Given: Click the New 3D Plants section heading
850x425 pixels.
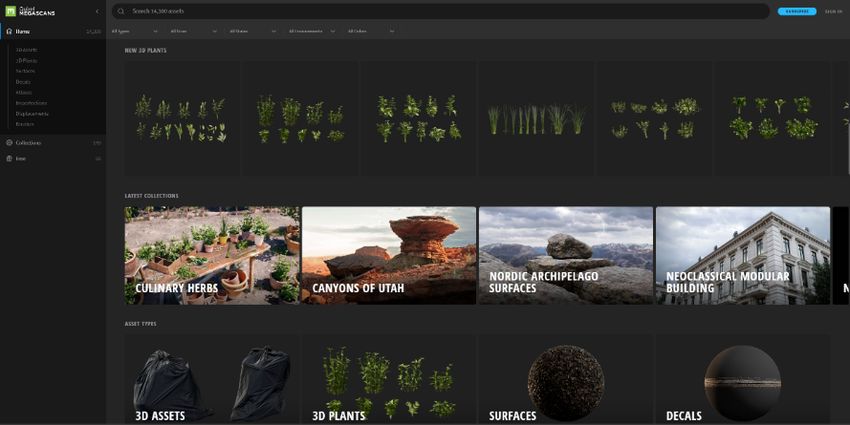Looking at the screenshot, I should (x=145, y=50).
